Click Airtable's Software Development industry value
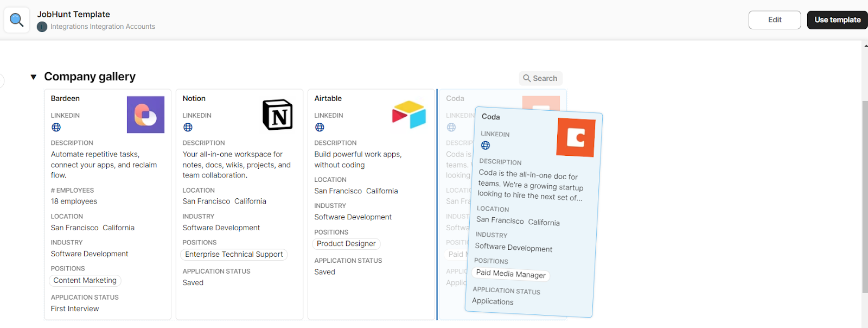Screen dimensions: 868x328 tap(353, 217)
